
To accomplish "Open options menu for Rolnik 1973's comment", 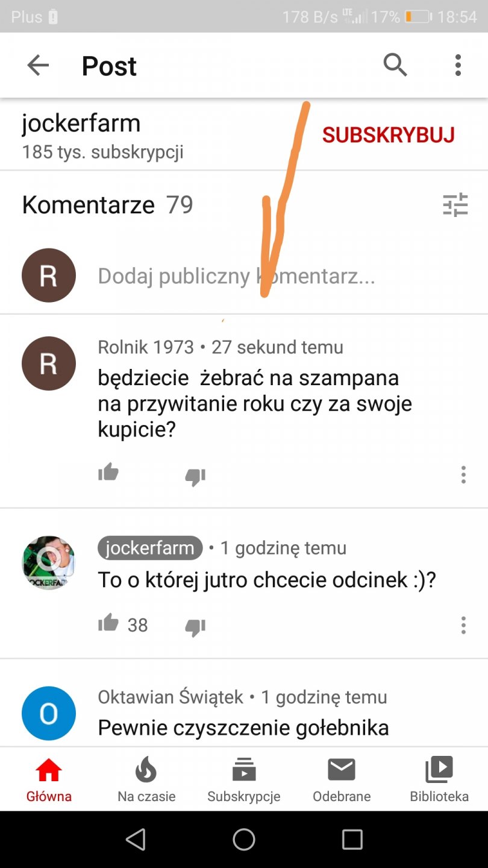I will click(x=463, y=474).
